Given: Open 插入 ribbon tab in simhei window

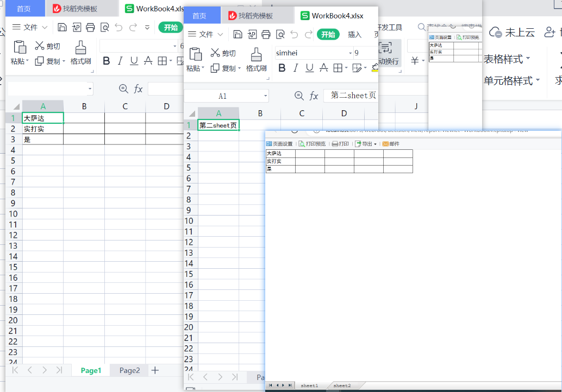Looking at the screenshot, I should point(354,34).
